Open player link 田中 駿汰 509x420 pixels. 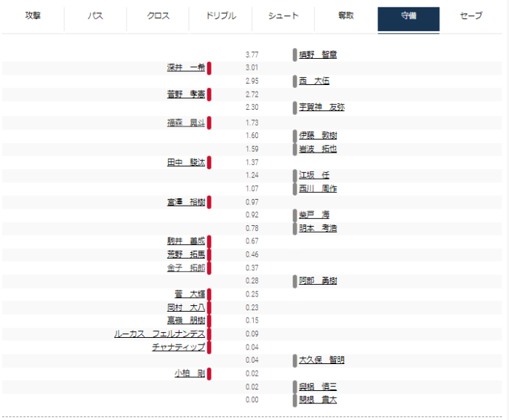tap(185, 162)
